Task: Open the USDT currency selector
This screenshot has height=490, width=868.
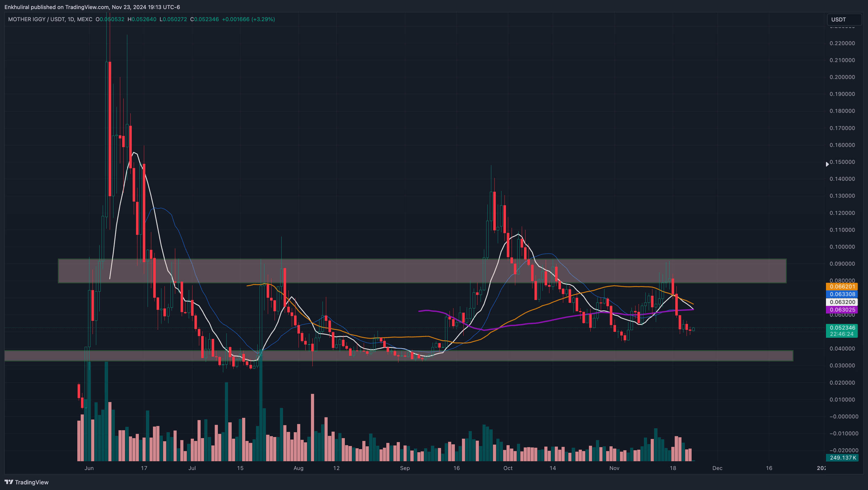Action: pos(844,19)
